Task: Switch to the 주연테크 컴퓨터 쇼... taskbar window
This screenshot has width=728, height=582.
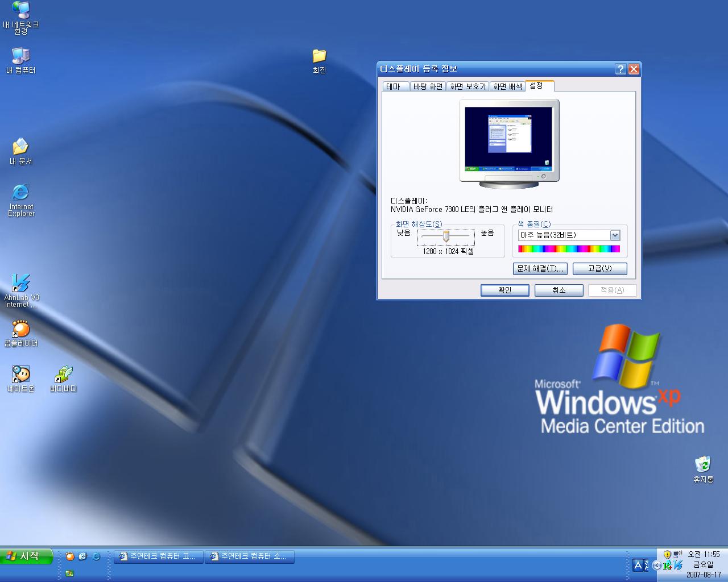Action: tap(250, 556)
